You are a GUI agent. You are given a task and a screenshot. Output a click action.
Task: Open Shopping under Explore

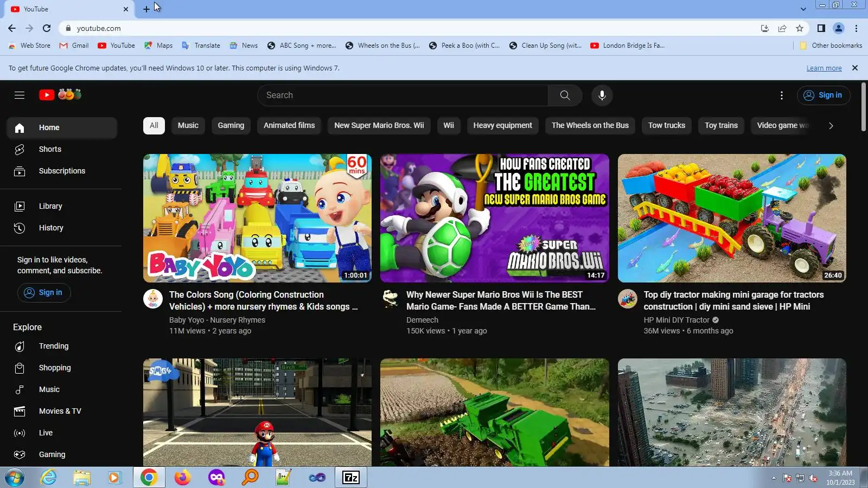tap(62, 368)
